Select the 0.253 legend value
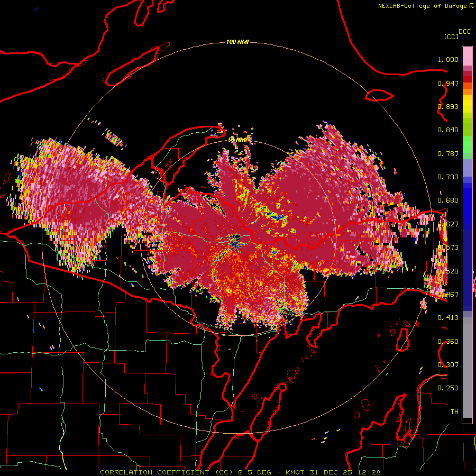Screen dimensions: 476x476 [x=448, y=388]
